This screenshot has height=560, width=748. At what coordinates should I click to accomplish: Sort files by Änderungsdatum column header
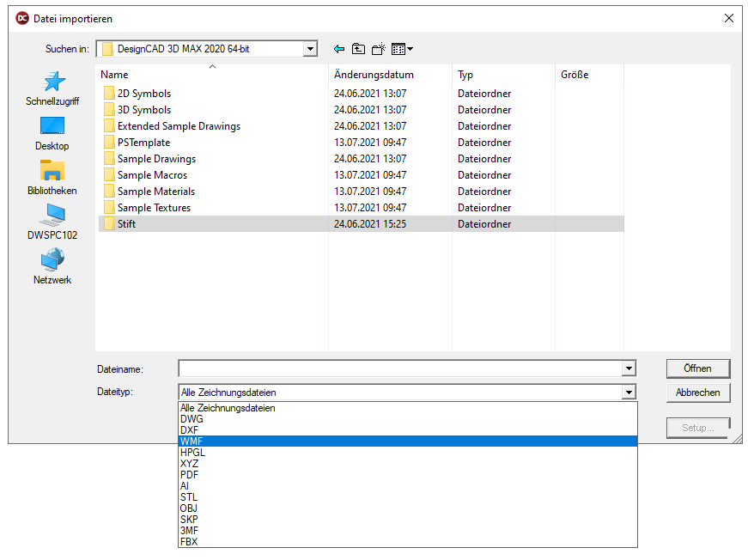point(374,75)
